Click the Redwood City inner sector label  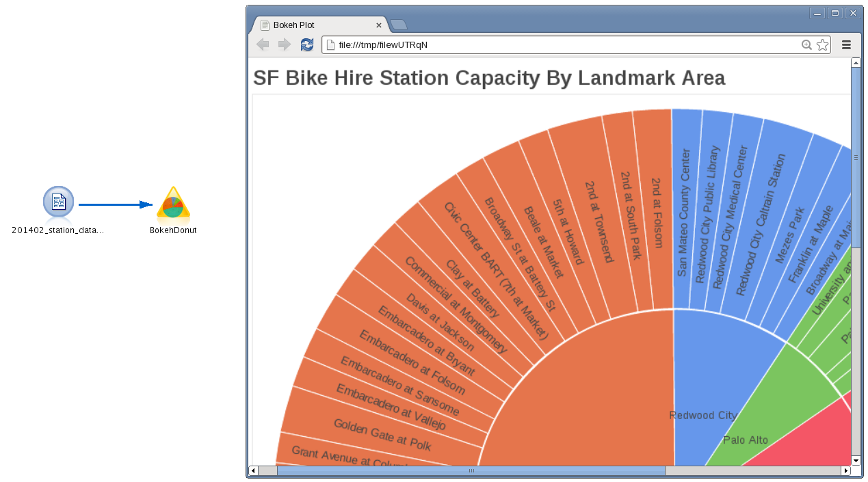coord(702,416)
